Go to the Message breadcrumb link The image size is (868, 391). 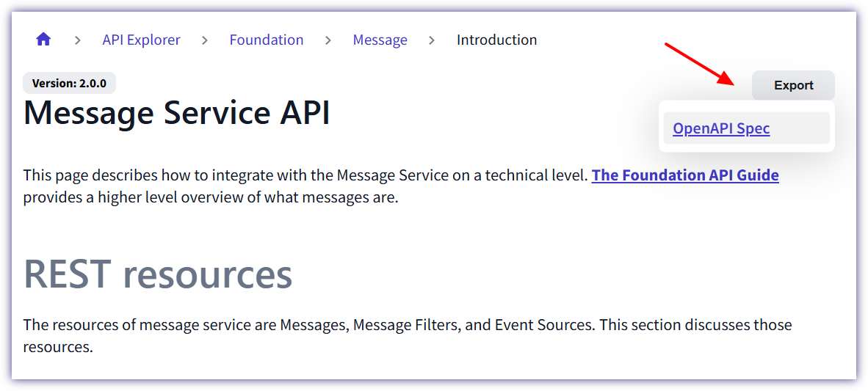tap(380, 40)
